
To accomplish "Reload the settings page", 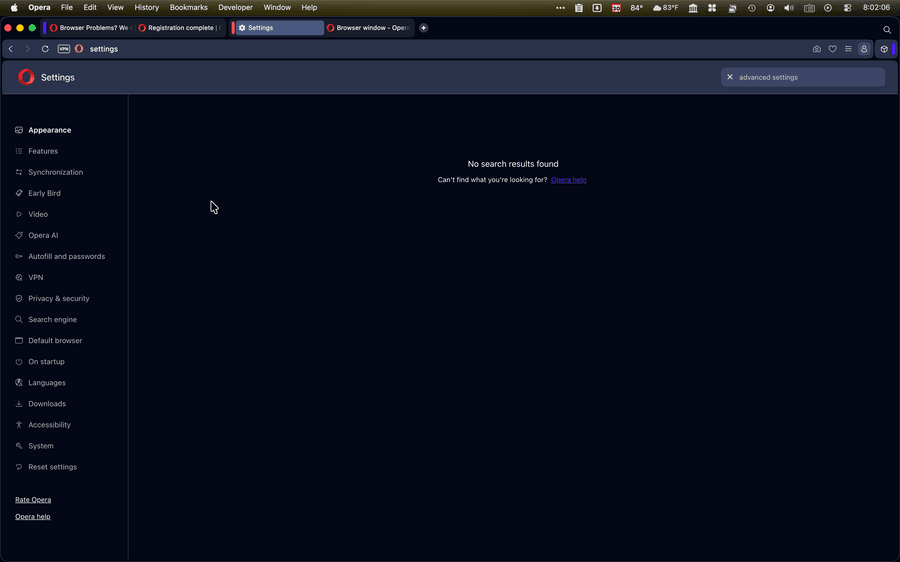I will 45,49.
